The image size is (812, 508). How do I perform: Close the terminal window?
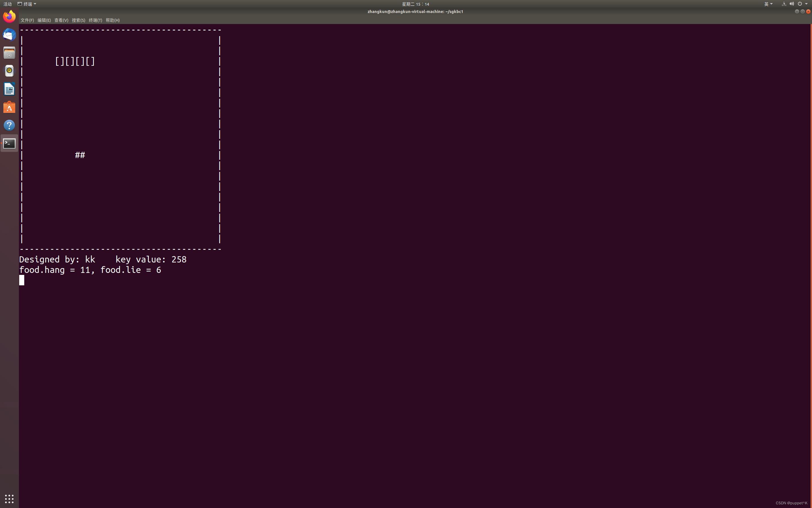click(x=808, y=11)
